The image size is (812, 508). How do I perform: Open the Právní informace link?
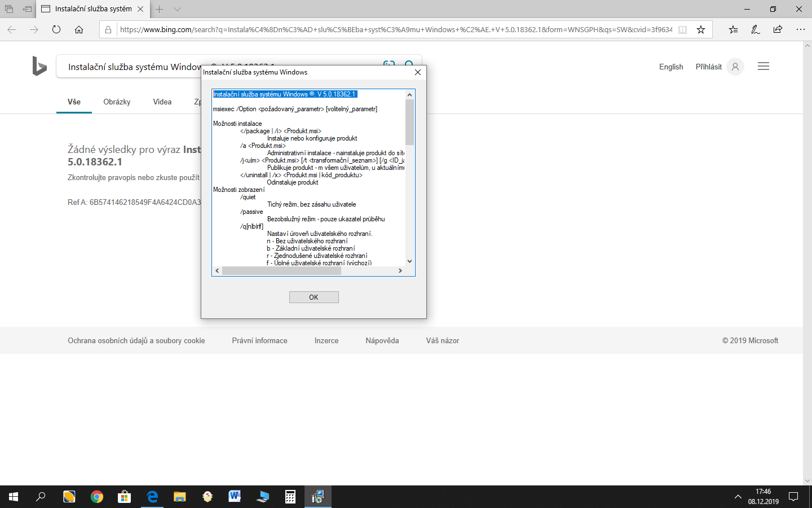point(260,341)
